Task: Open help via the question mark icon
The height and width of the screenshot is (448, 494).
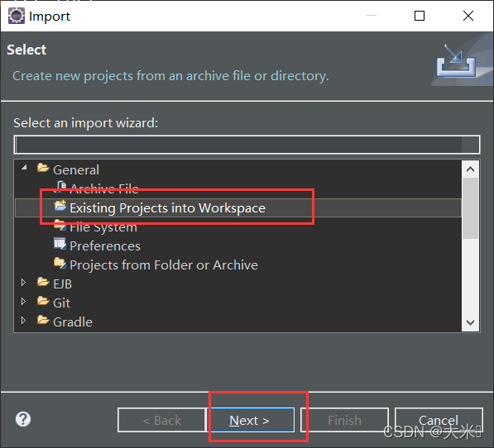Action: pos(23,419)
